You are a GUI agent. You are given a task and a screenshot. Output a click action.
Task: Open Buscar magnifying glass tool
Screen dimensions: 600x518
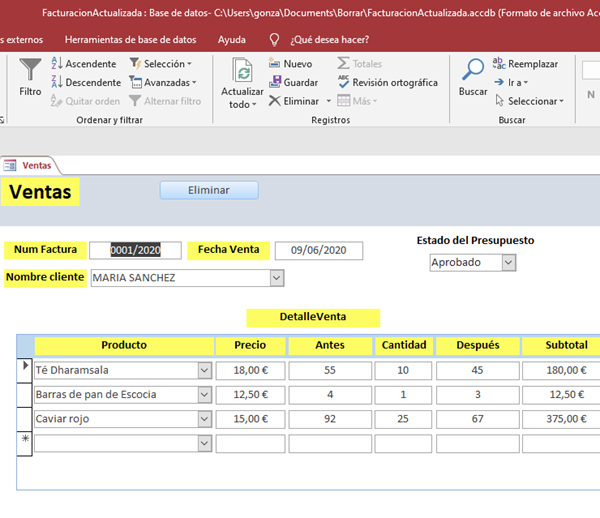click(x=472, y=72)
